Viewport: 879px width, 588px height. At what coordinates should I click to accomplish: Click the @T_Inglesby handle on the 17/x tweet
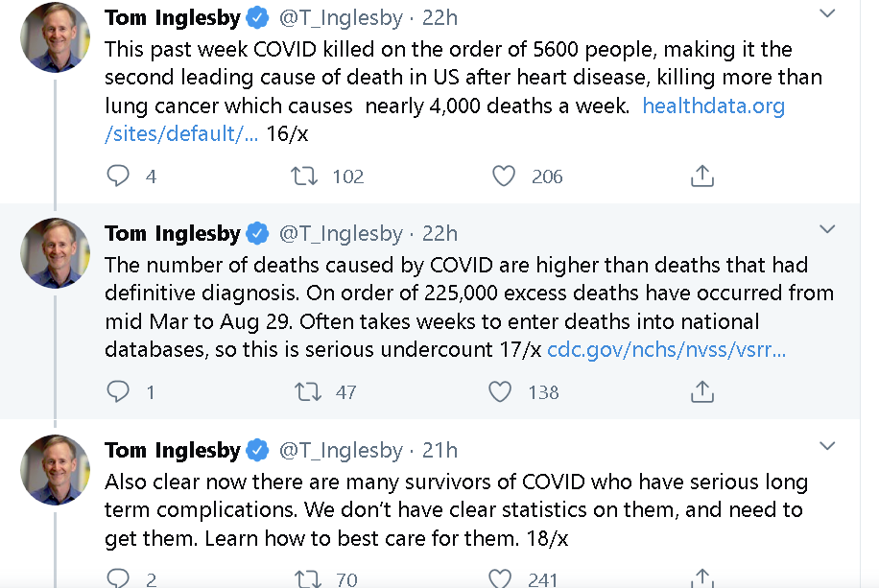click(x=341, y=234)
